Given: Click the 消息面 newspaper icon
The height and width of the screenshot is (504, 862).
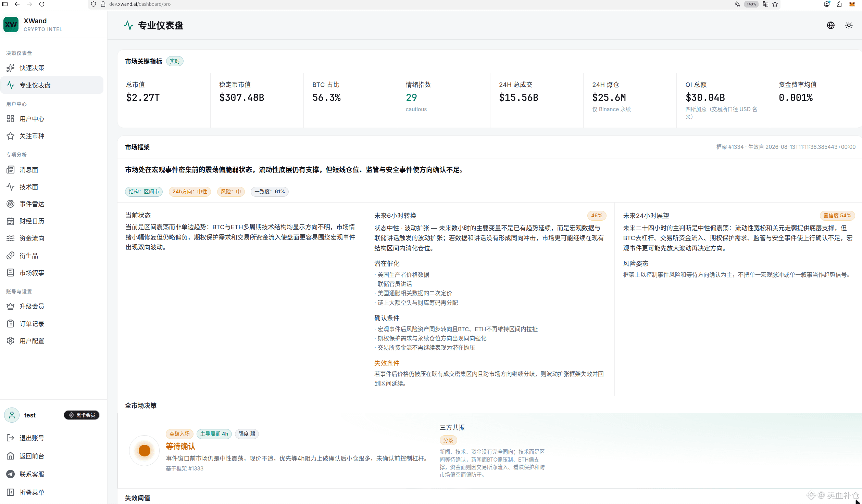Looking at the screenshot, I should [11, 170].
